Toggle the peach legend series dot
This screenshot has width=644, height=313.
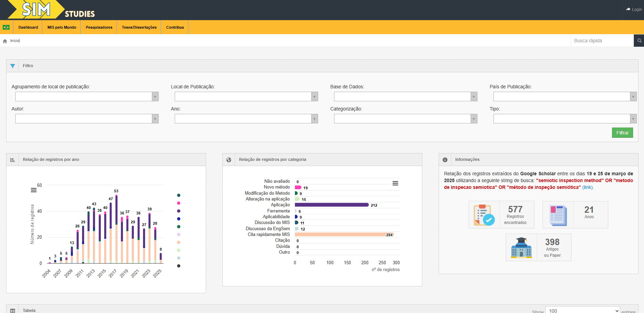tap(178, 242)
